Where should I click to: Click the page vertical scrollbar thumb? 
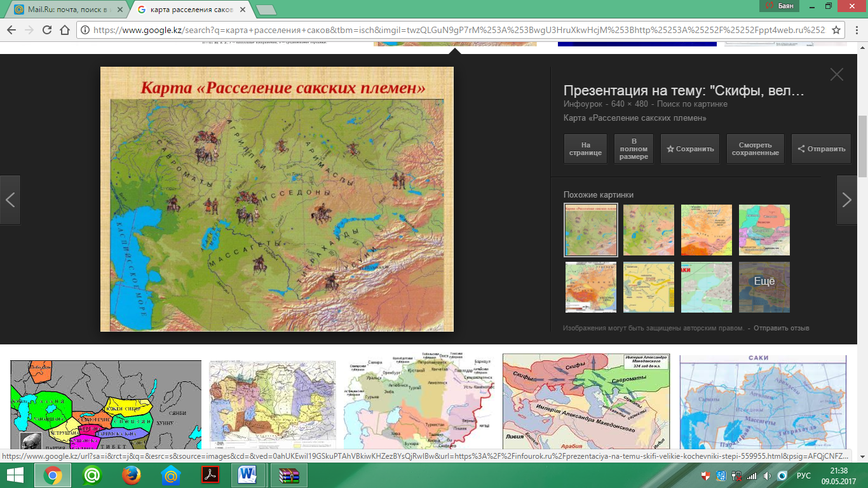coord(862,146)
